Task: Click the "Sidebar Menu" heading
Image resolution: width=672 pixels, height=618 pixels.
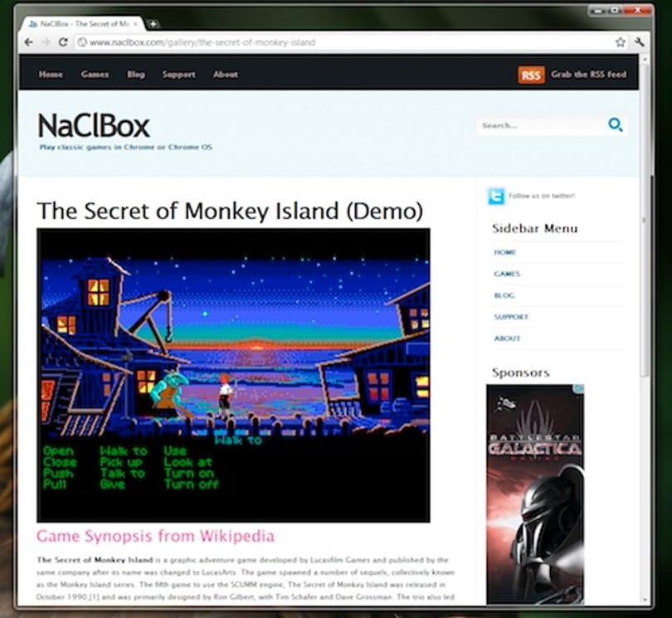Action: (x=535, y=228)
